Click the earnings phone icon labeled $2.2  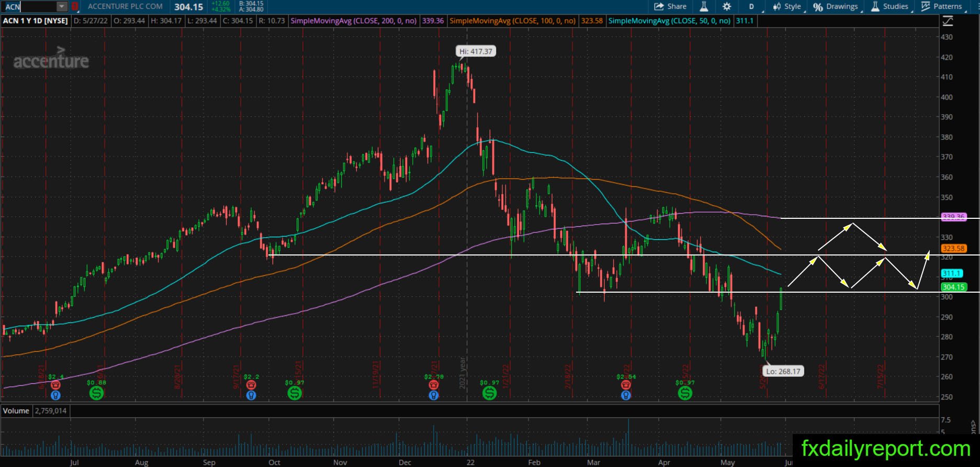tap(251, 385)
